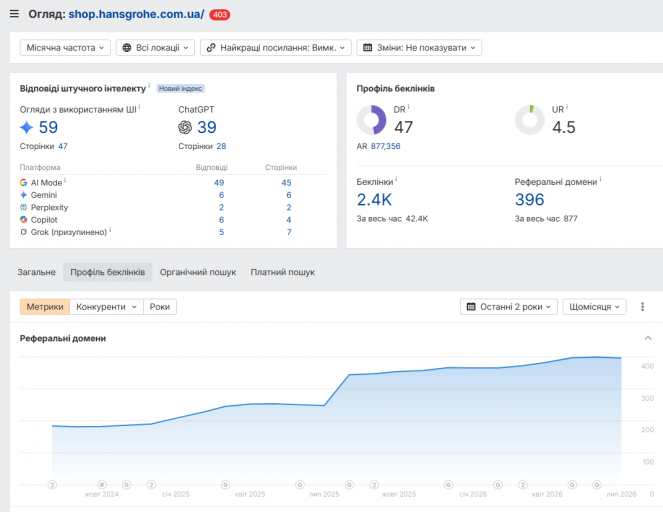Viewport: 663px width, 512px height.
Task: Click the Новий індекс badge
Action: [x=181, y=88]
